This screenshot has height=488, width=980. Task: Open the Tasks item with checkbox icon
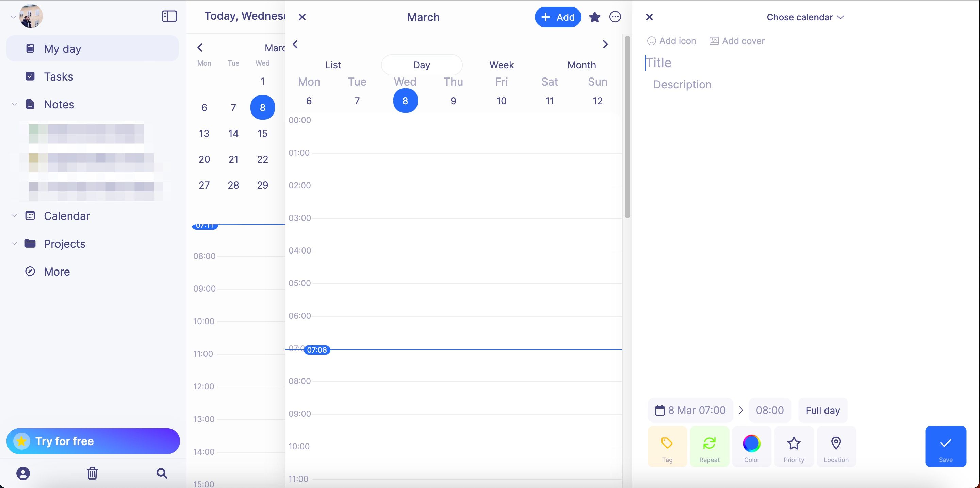coord(58,77)
